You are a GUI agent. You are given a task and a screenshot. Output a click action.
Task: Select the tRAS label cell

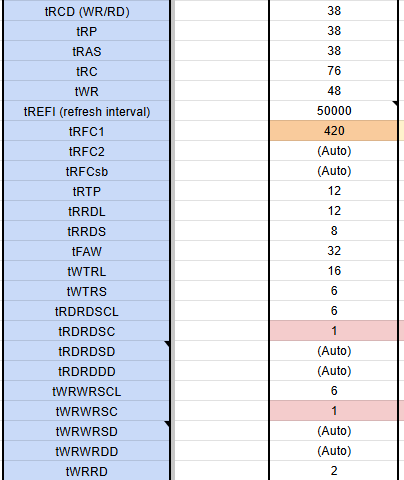(x=87, y=51)
